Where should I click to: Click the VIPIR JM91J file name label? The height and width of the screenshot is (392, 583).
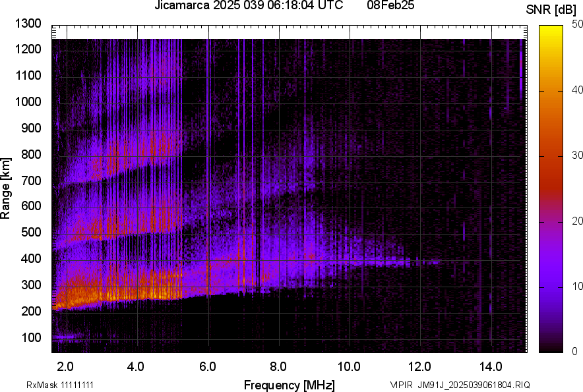coord(460,385)
